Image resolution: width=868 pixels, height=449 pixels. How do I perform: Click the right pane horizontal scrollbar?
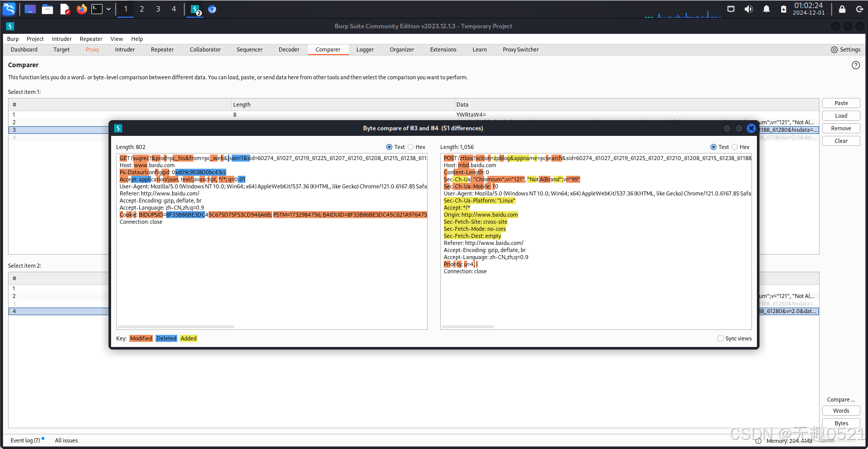click(x=468, y=327)
